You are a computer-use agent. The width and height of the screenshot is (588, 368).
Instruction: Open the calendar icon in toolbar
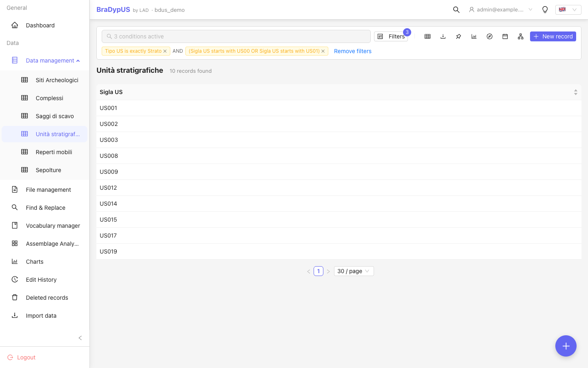(505, 36)
